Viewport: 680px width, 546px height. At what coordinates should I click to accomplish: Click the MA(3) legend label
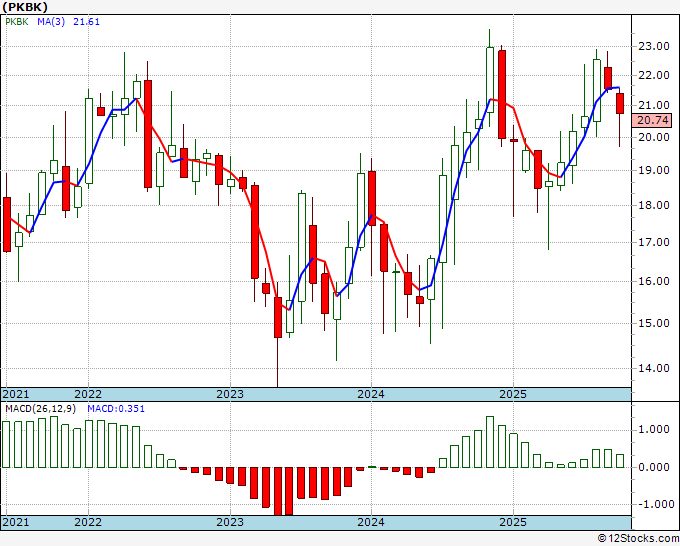point(51,22)
